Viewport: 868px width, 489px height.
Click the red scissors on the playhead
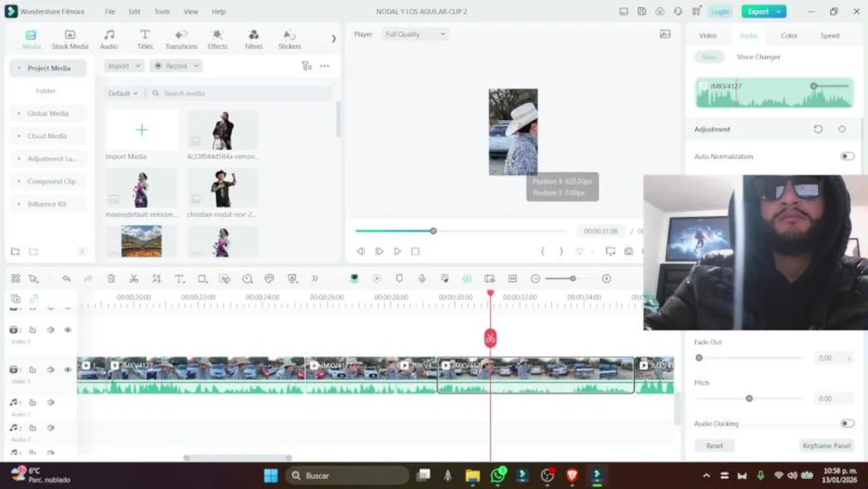coord(490,338)
